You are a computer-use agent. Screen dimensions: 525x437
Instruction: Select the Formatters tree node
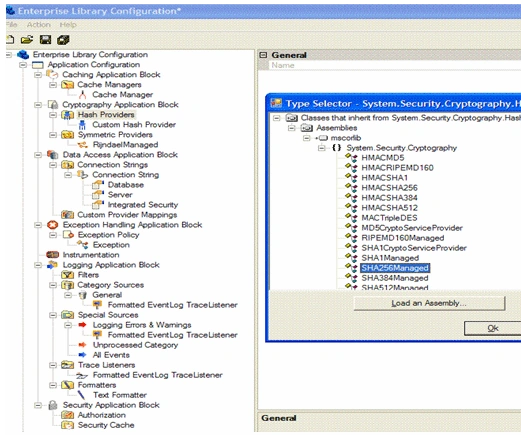click(x=97, y=385)
